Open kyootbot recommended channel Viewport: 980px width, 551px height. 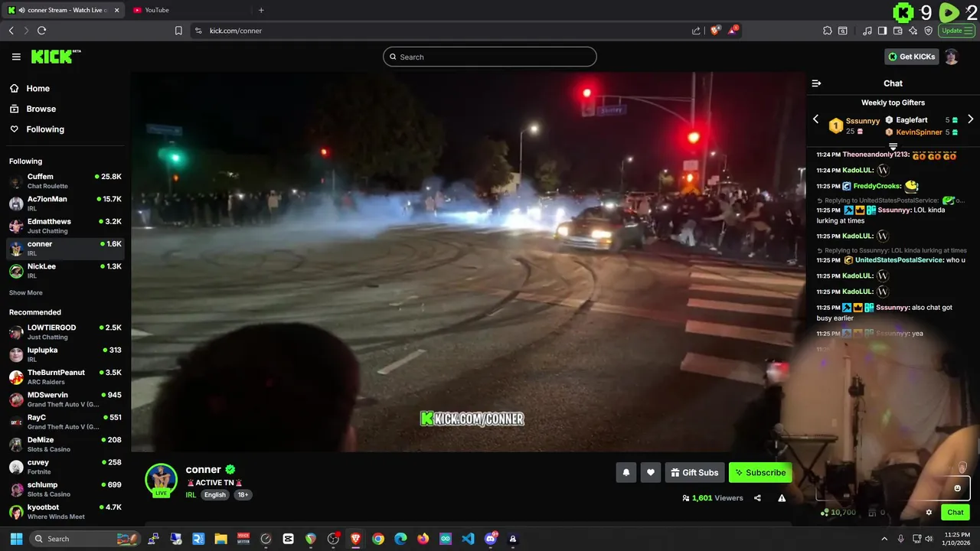(65, 511)
